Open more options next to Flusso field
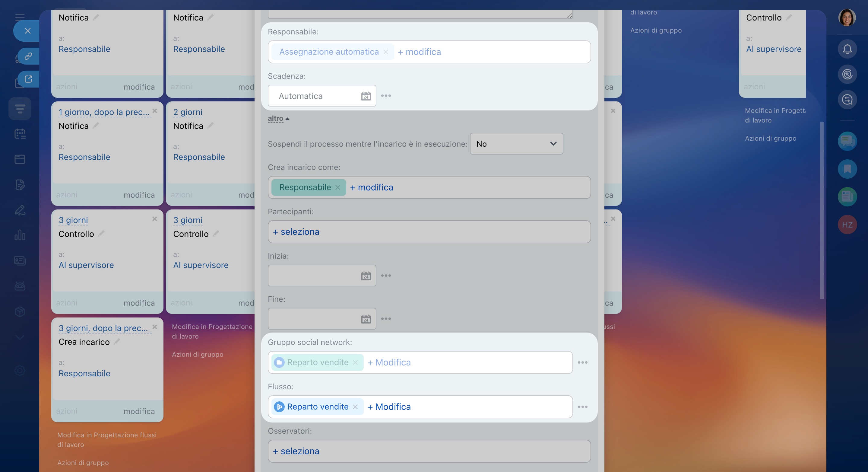 [x=582, y=407]
